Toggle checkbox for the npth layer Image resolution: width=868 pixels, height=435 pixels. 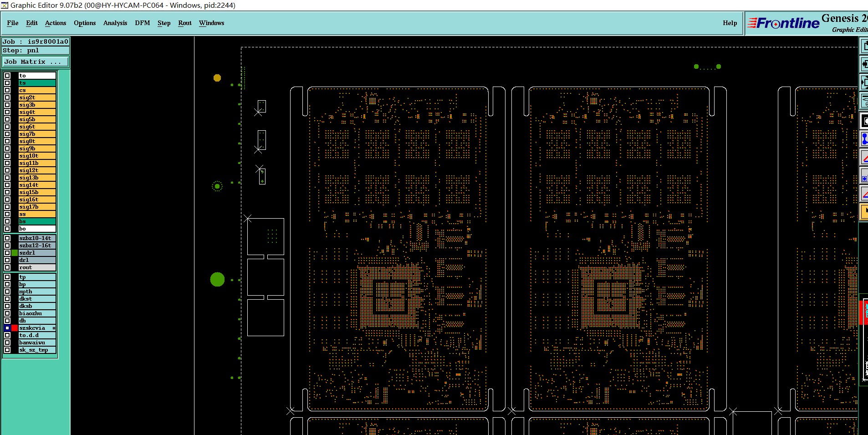tap(7, 292)
